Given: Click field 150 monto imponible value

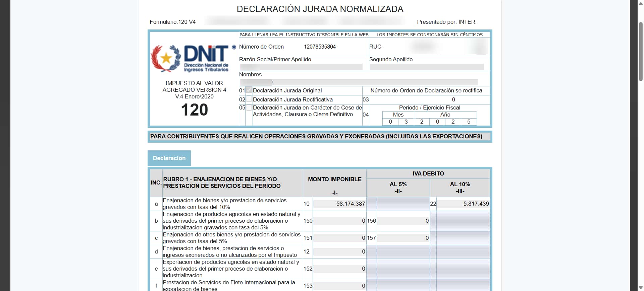Looking at the screenshot, I should (339, 221).
